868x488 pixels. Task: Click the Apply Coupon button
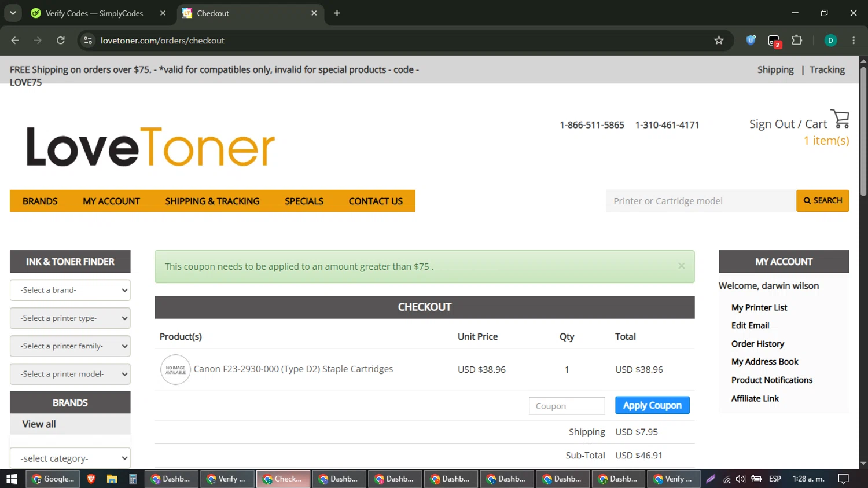pyautogui.click(x=652, y=405)
